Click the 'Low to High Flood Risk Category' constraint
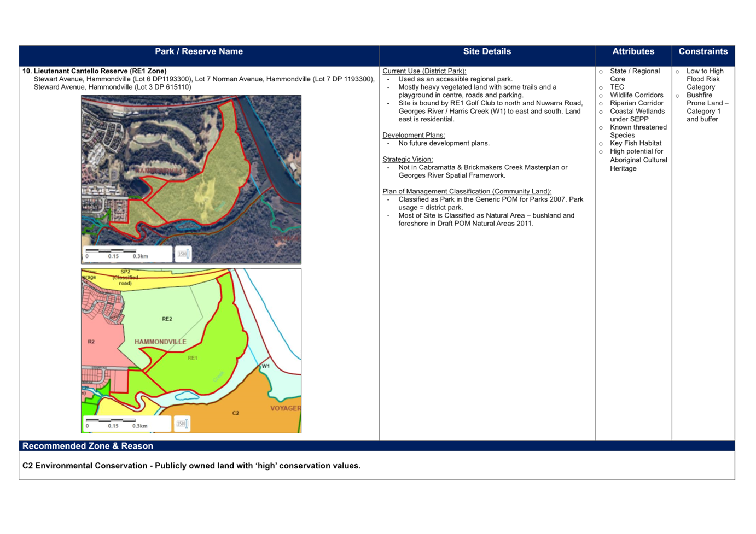The height and width of the screenshot is (534, 756). pos(705,79)
